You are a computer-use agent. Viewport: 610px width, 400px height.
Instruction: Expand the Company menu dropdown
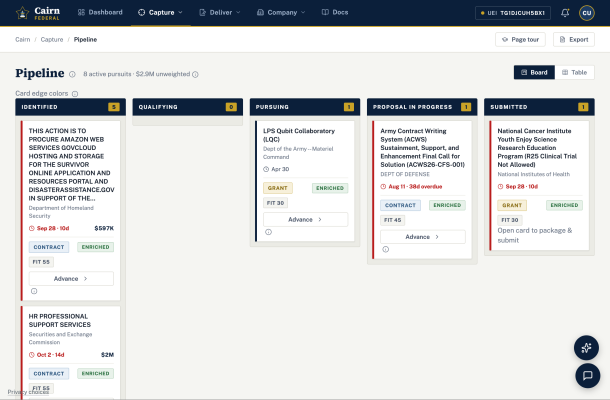pyautogui.click(x=281, y=12)
